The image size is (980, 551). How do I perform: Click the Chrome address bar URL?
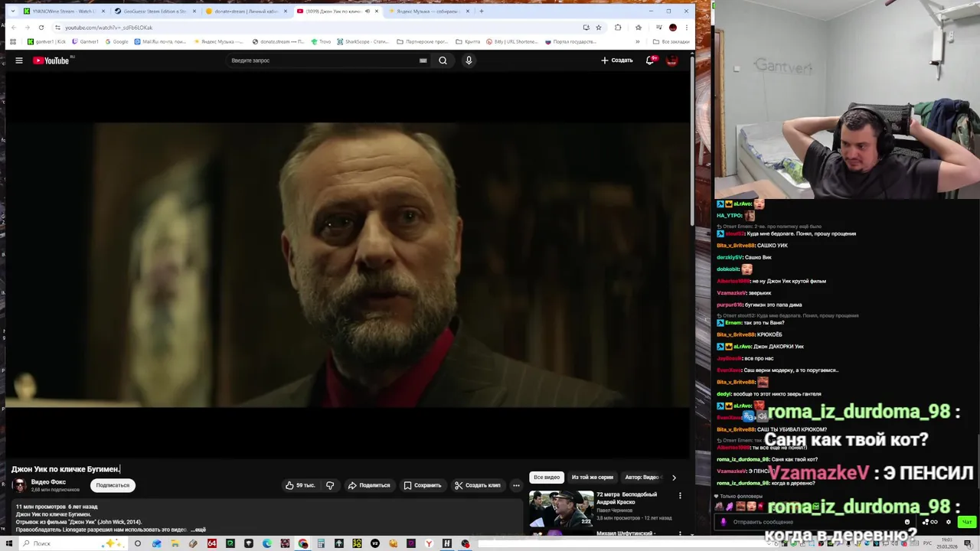tap(108, 28)
